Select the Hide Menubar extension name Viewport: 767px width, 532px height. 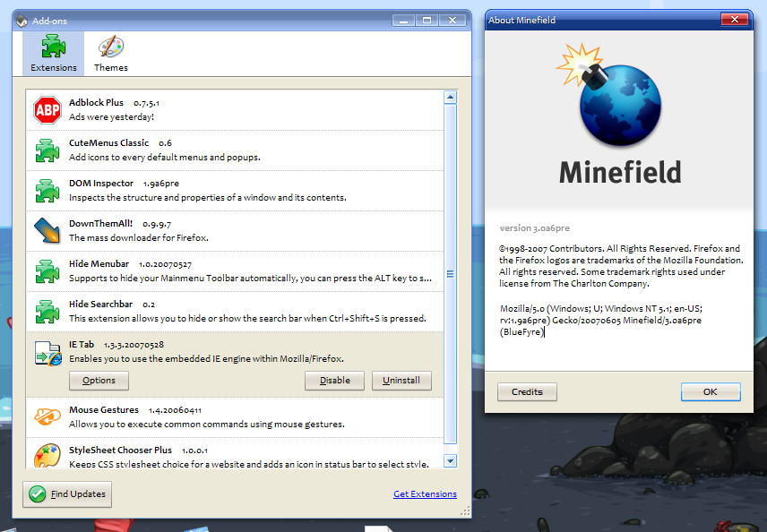coord(99,263)
